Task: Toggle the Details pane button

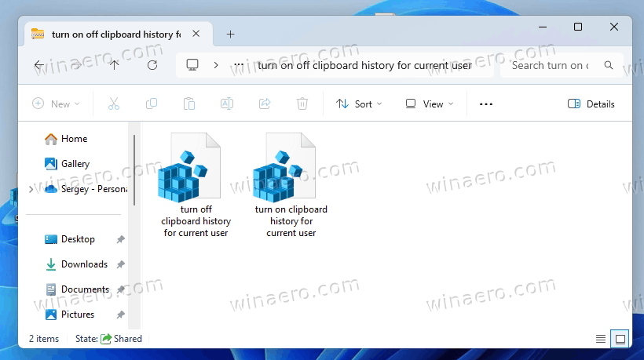Action: (591, 104)
